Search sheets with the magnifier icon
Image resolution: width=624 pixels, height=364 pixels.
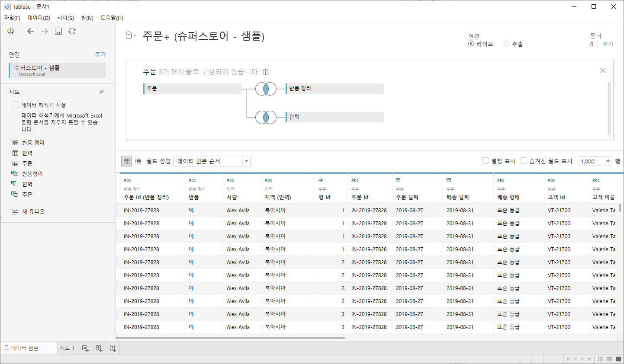[x=102, y=92]
